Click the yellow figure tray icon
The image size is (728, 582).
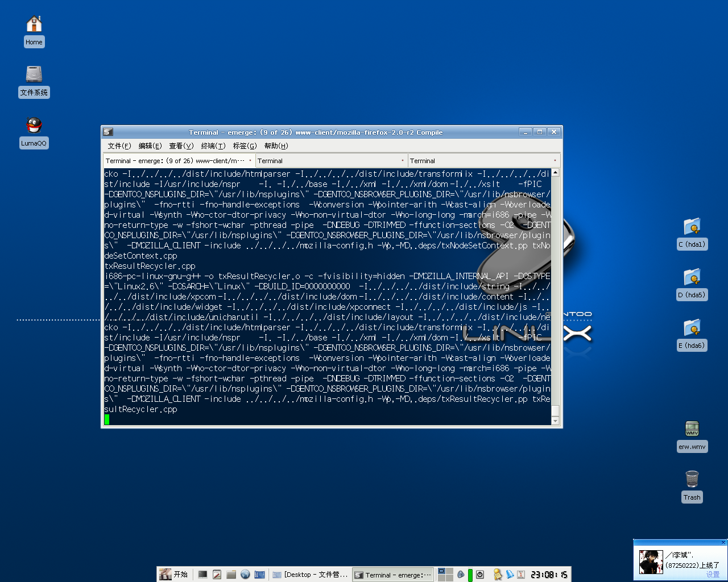click(498, 575)
